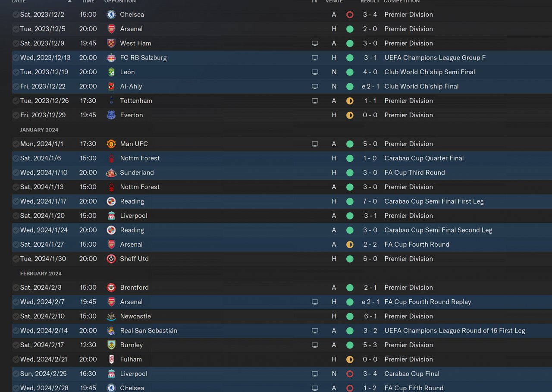The height and width of the screenshot is (392, 552).
Task: Sort by the Competition column header
Action: [x=401, y=1]
